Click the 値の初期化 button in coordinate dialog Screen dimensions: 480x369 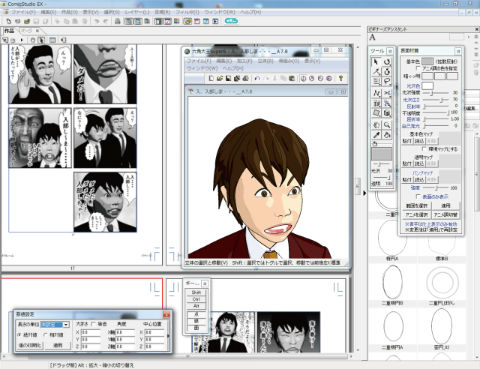pyautogui.click(x=30, y=345)
